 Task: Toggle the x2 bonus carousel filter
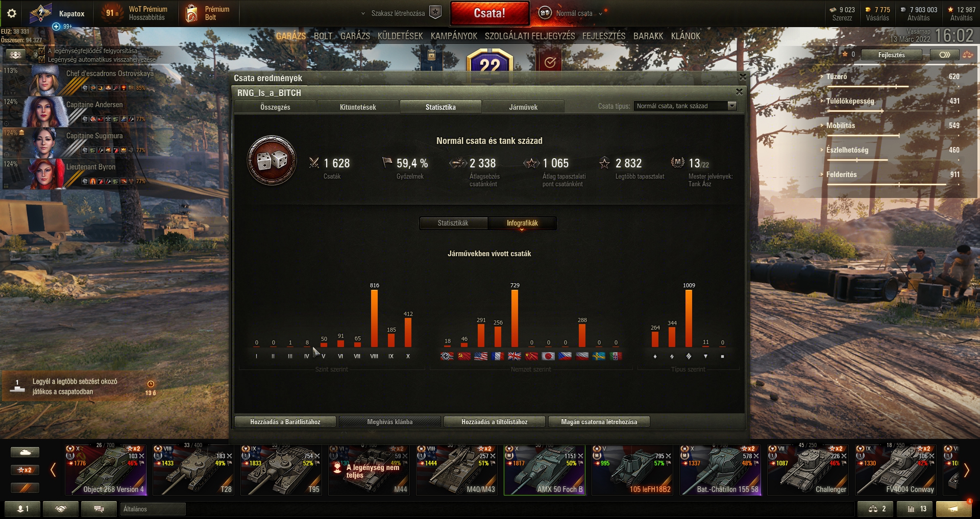pos(24,470)
